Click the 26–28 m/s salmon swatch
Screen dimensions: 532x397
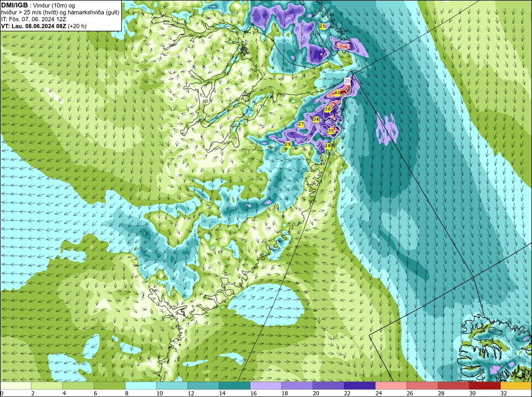pyautogui.click(x=422, y=385)
